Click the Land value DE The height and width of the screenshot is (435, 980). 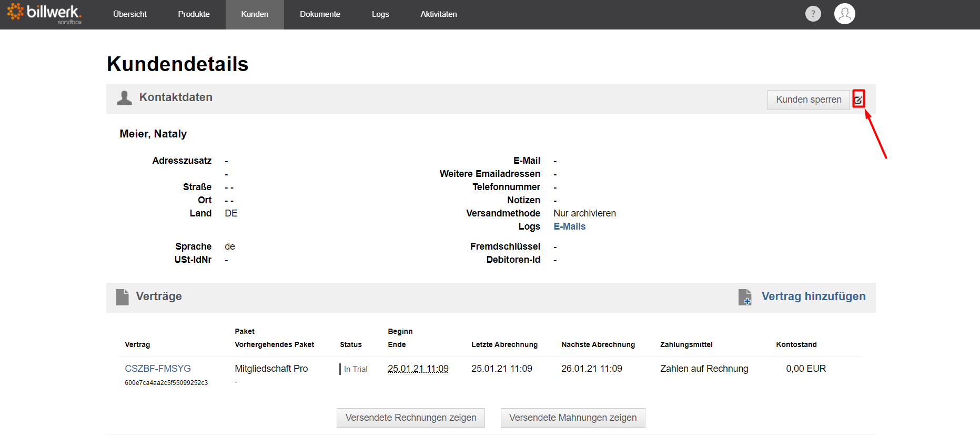(231, 213)
